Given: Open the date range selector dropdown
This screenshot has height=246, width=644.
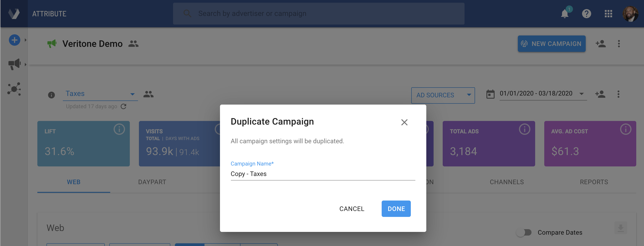Looking at the screenshot, I should (x=582, y=94).
